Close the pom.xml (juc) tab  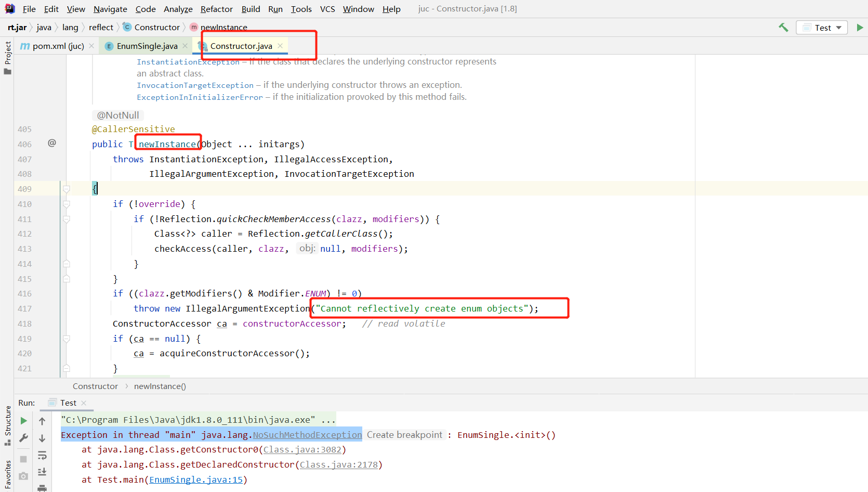point(91,46)
